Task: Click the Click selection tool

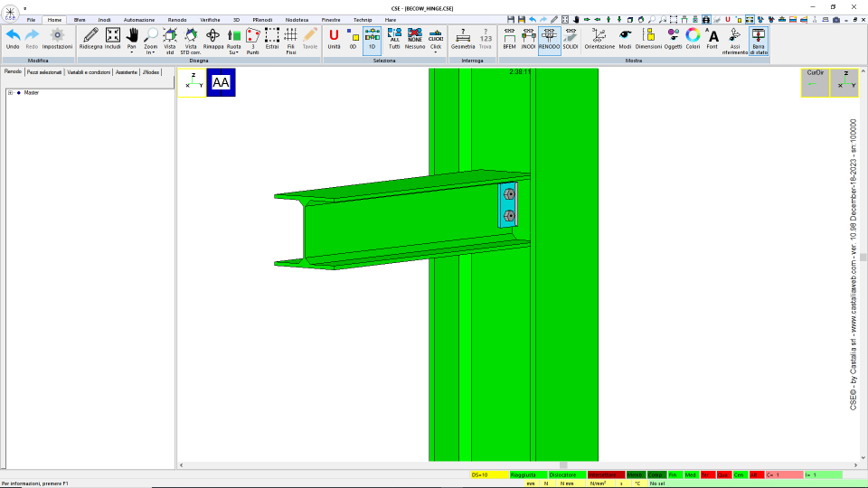Action: pyautogui.click(x=436, y=38)
